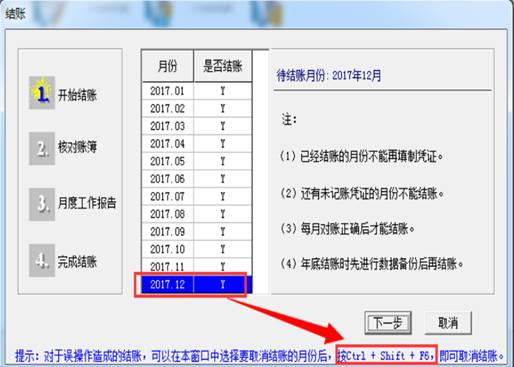
Task: Select the 核对账簿 step label
Action: point(77,147)
